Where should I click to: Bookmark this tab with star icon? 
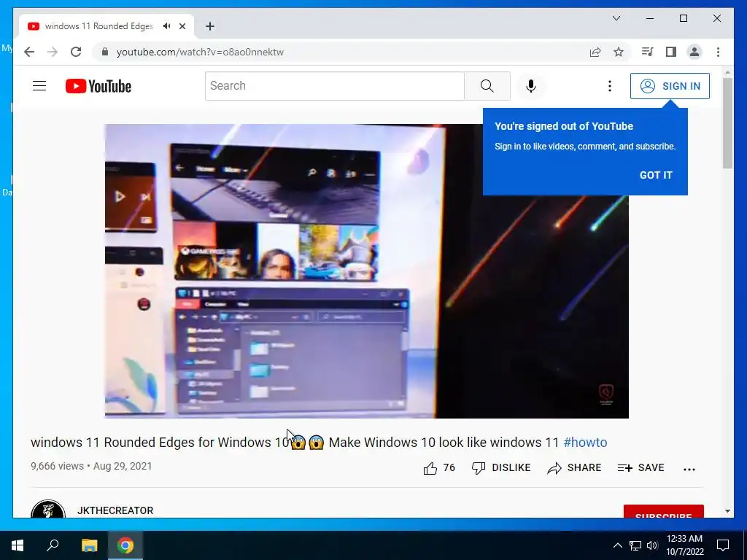coord(619,52)
